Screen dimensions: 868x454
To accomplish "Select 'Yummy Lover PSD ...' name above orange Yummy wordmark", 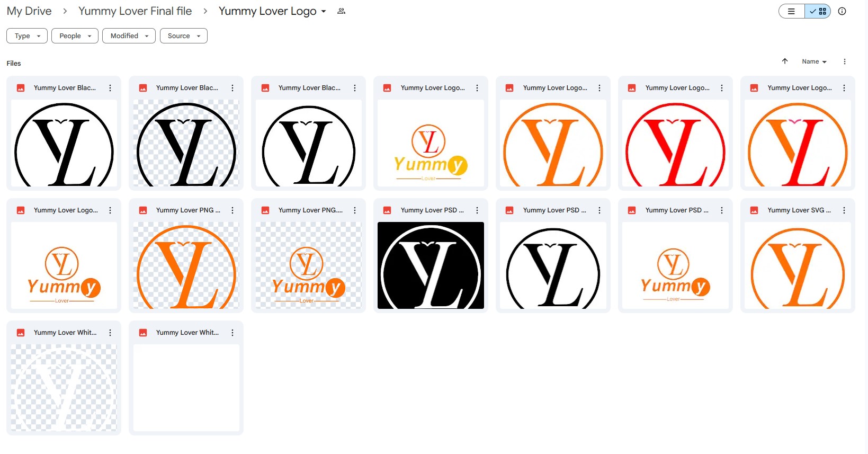I will point(677,210).
